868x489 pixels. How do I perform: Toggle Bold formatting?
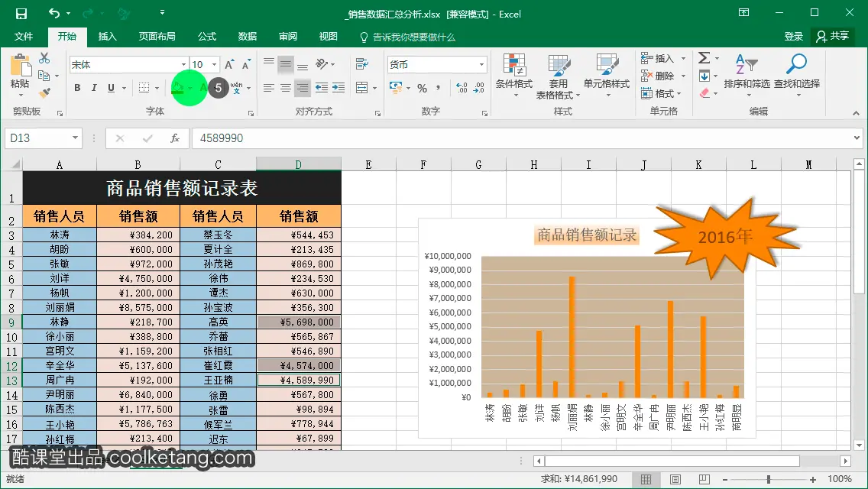[77, 88]
